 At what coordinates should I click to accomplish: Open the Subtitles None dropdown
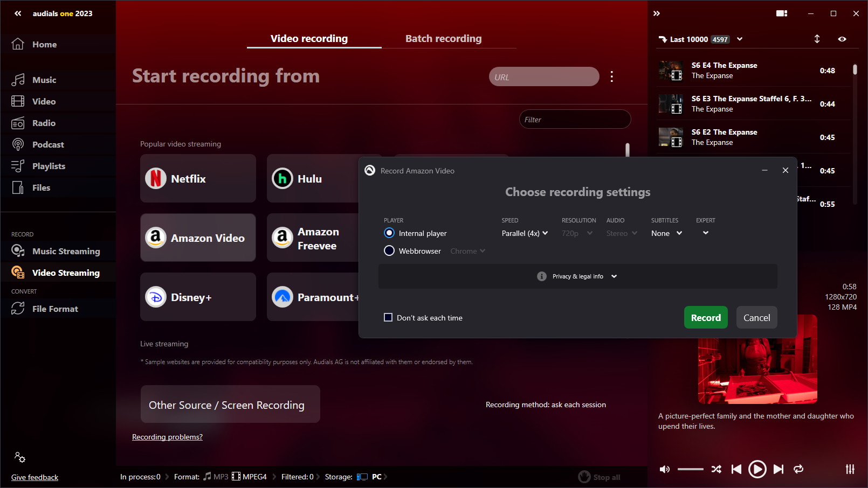666,233
